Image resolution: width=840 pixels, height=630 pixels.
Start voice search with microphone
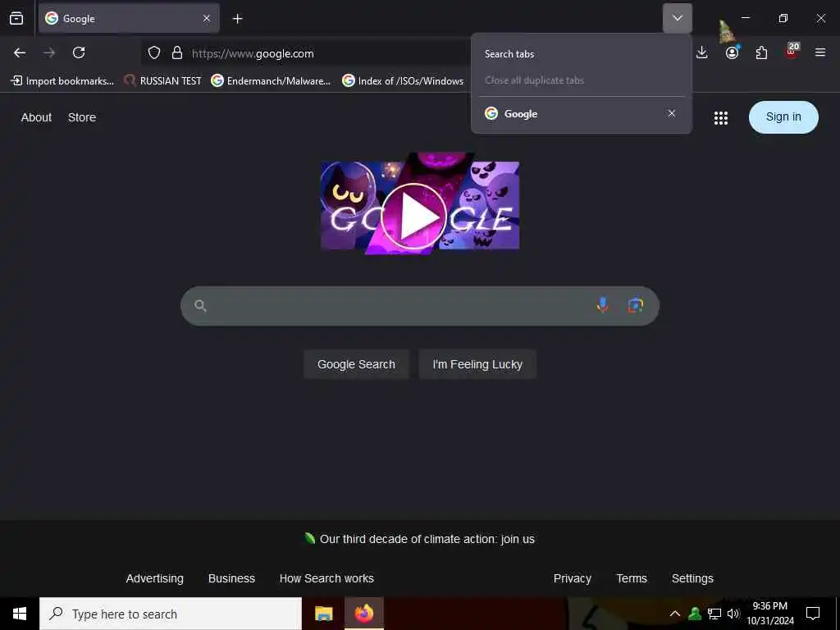pos(603,305)
